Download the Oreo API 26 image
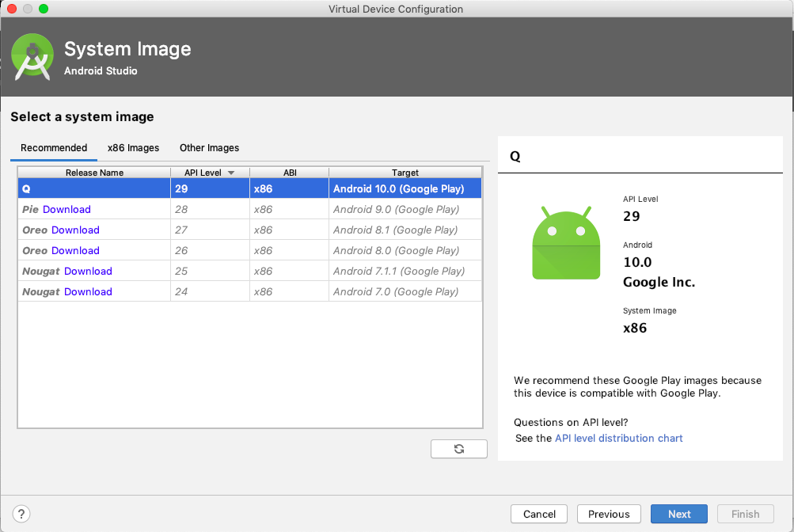794x532 pixels. [x=75, y=250]
